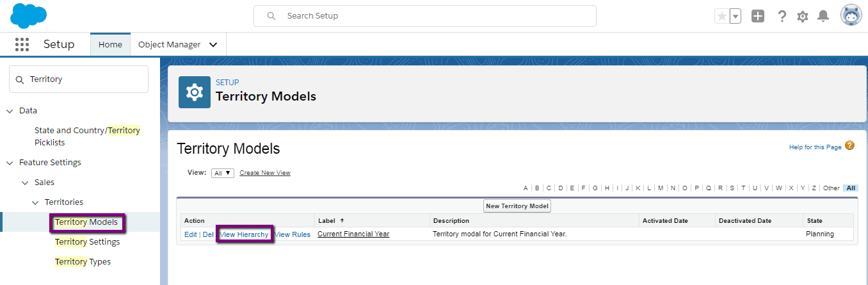Click Del for Current Financial Year

click(208, 234)
